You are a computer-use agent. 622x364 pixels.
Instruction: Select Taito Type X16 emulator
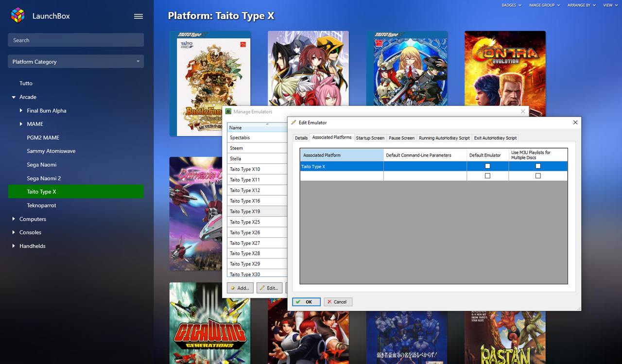[257, 201]
